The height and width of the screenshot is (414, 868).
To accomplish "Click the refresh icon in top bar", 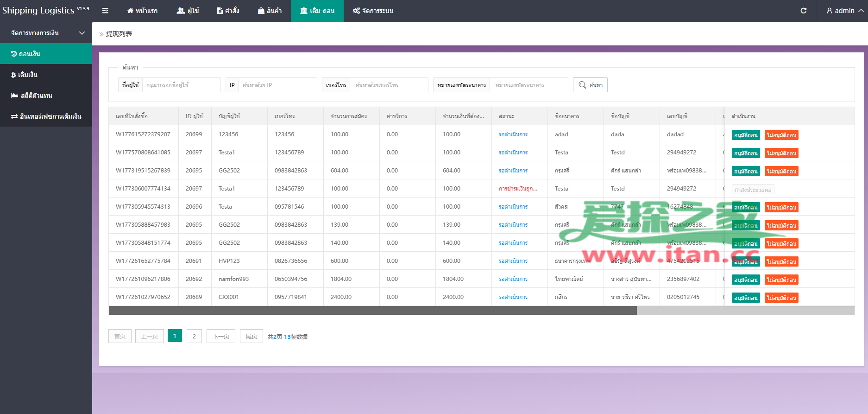I will point(804,11).
